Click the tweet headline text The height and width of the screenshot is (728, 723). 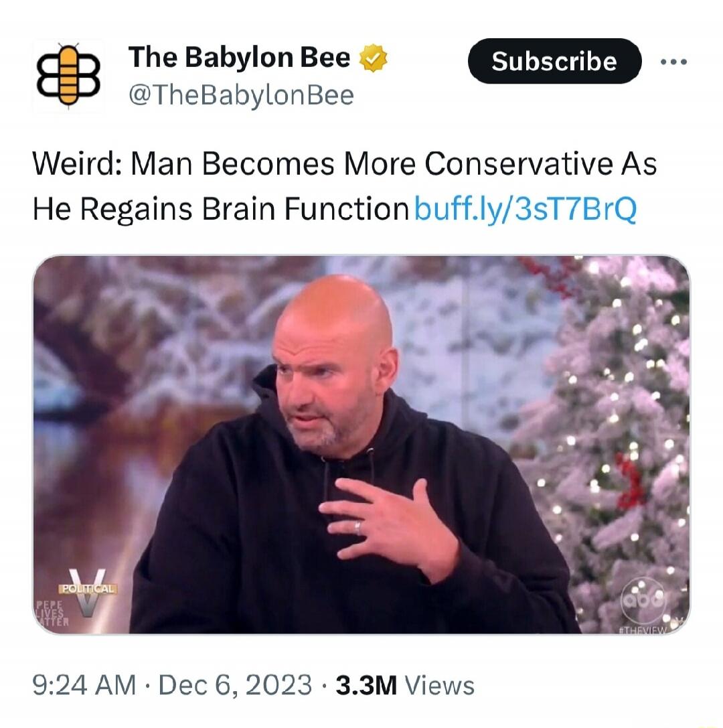pos(344,187)
